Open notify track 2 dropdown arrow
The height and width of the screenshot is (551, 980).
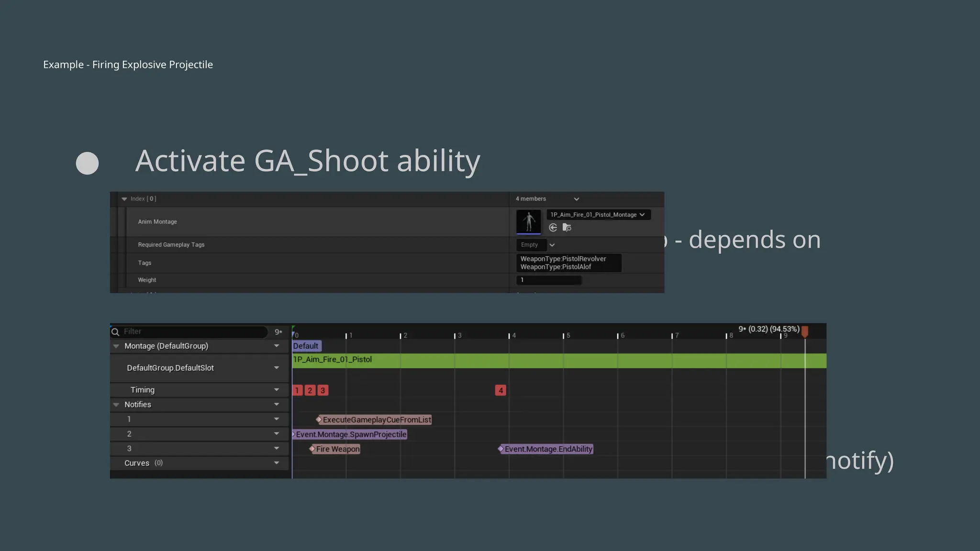[x=277, y=434]
